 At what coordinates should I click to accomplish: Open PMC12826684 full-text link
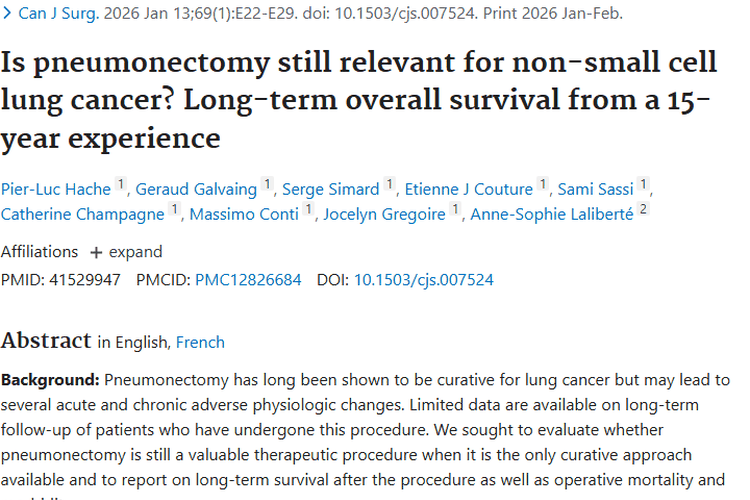click(x=248, y=280)
